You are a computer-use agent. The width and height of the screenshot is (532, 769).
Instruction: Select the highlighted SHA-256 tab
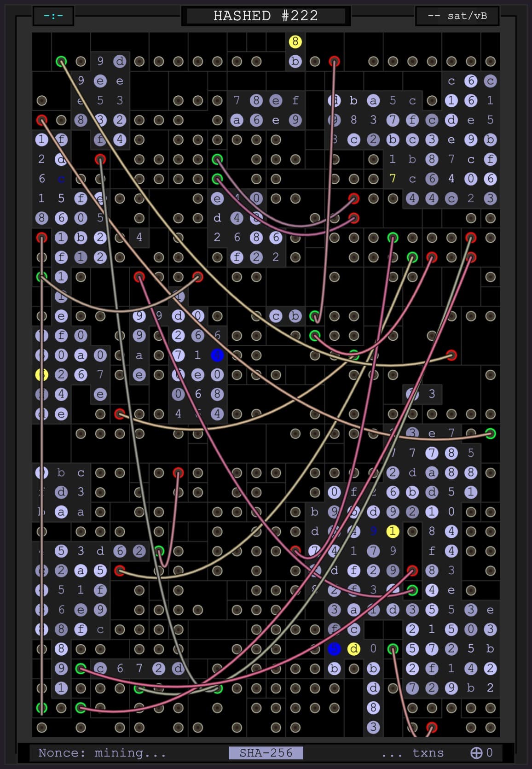tap(266, 753)
